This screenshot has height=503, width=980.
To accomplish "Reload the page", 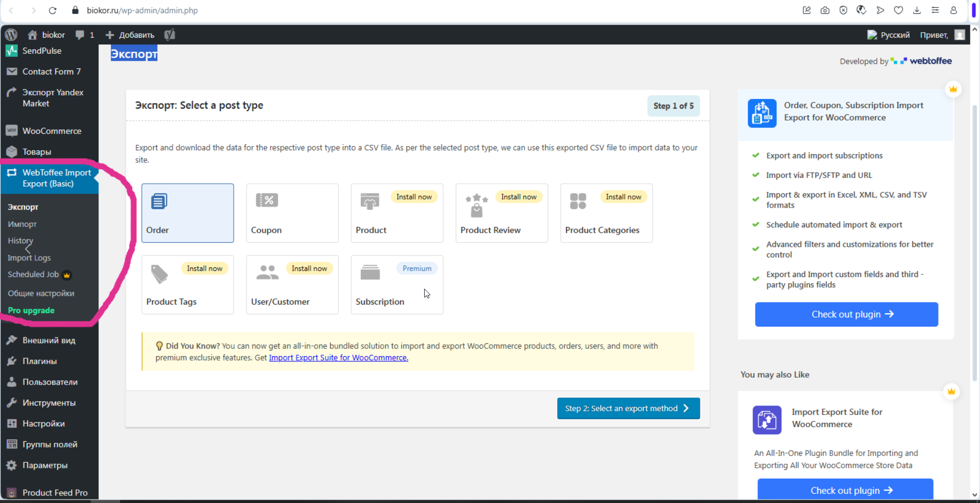I will (53, 10).
